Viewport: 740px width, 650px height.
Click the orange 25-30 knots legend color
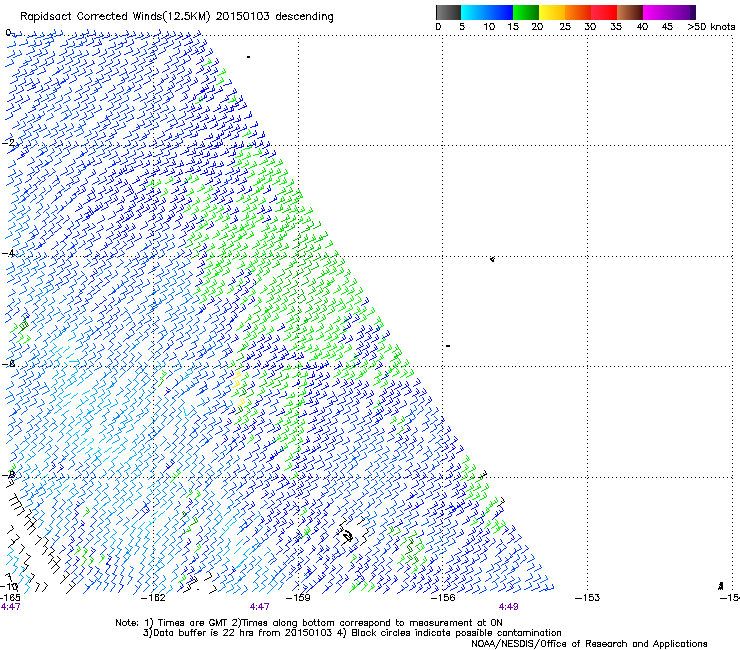pyautogui.click(x=578, y=12)
